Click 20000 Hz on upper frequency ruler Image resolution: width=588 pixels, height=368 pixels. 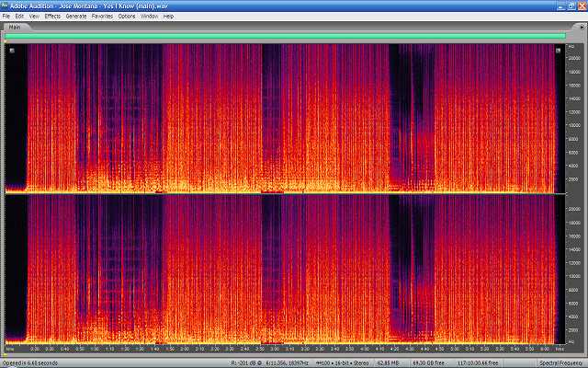click(574, 58)
